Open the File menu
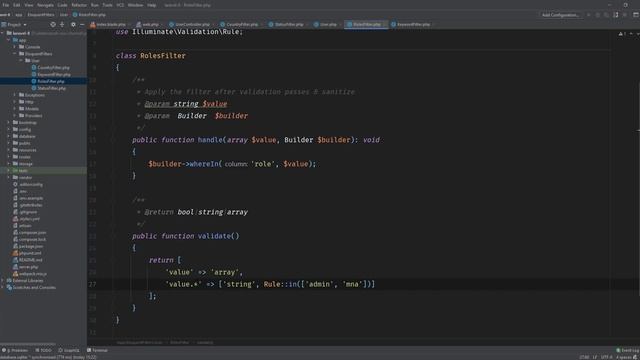640x360 pixels. pyautogui.click(x=6, y=5)
